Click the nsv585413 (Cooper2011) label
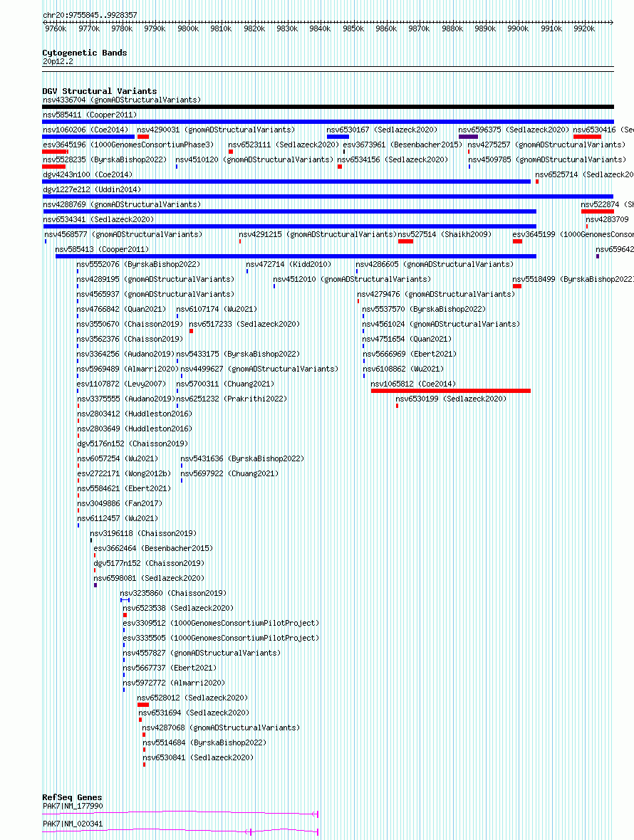Image resolution: width=634 pixels, height=840 pixels. pyautogui.click(x=103, y=250)
